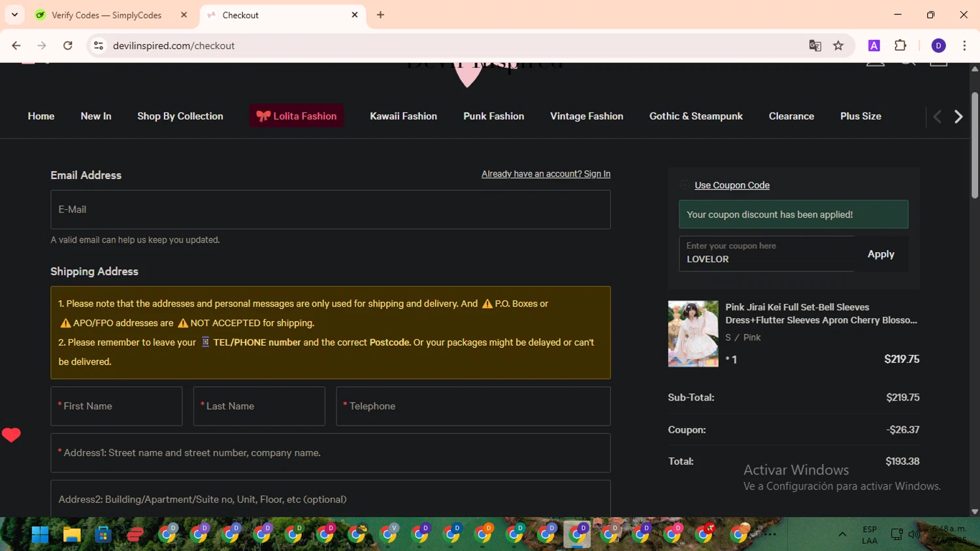Screen dimensions: 980x551
Task: Open Chrome's three-dot menu
Action: pyautogui.click(x=964, y=46)
